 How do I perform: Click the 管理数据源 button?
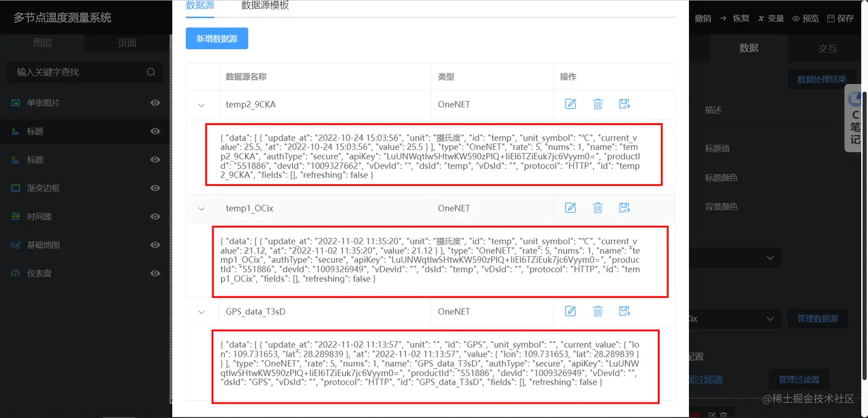click(817, 318)
